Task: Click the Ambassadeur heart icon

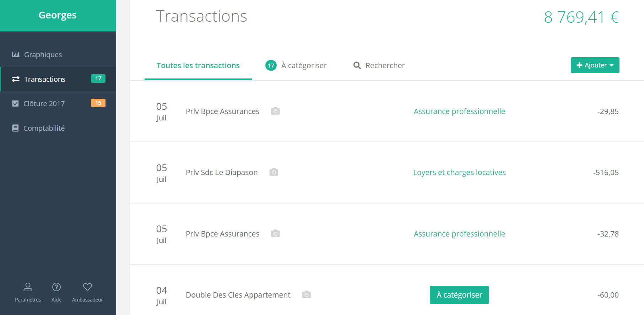Action: (x=87, y=287)
